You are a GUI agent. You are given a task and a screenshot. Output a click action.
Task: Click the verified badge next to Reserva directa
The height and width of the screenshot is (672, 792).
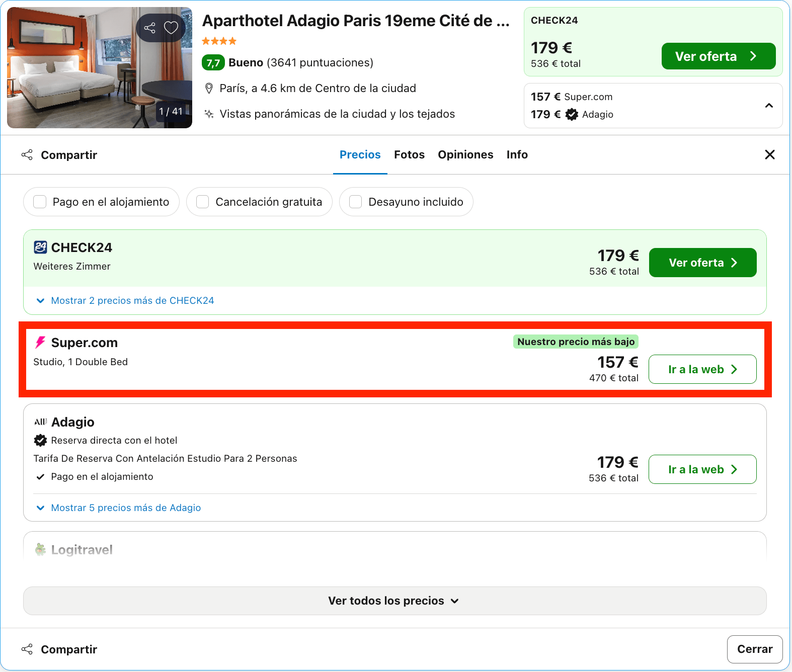[40, 440]
